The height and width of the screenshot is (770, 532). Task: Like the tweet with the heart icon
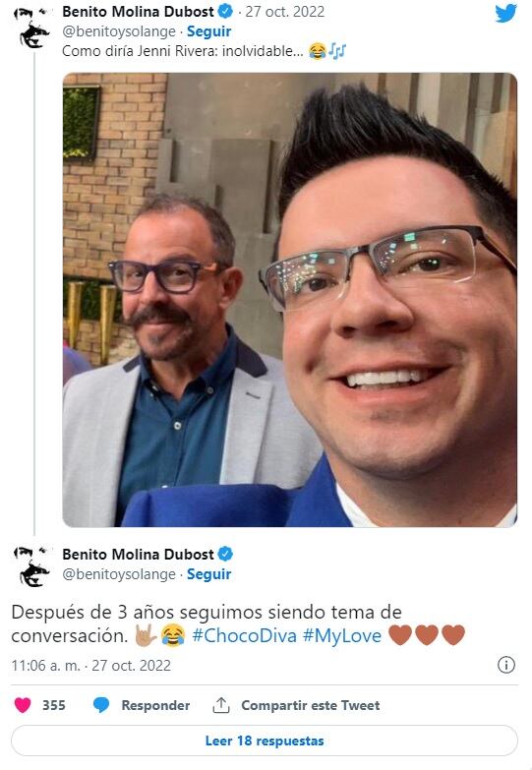[x=23, y=705]
